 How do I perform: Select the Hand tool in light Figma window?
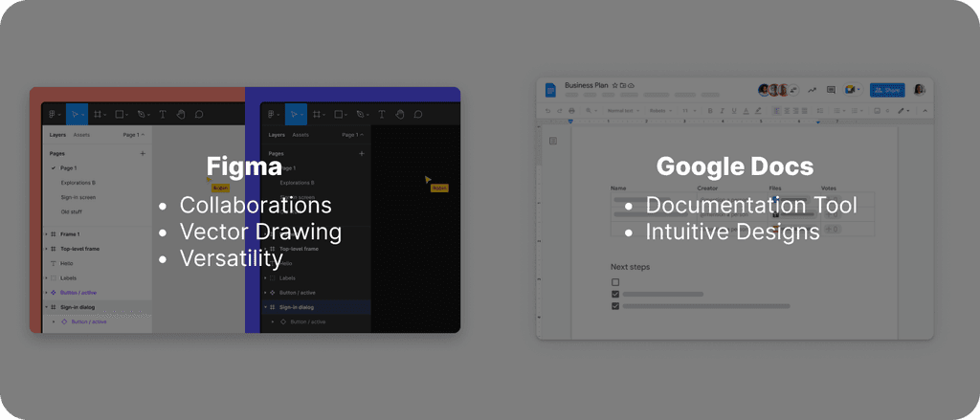tap(181, 115)
